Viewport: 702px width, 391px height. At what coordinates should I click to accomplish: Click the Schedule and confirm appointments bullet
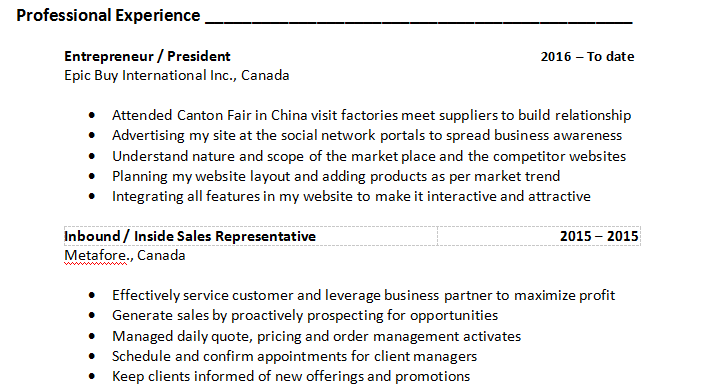(294, 357)
